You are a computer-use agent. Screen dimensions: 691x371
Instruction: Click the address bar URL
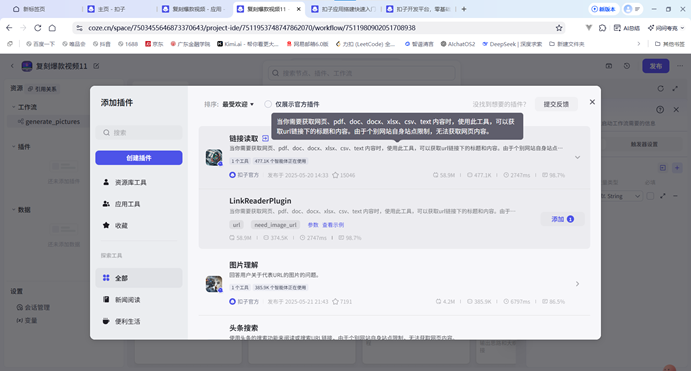(x=252, y=28)
